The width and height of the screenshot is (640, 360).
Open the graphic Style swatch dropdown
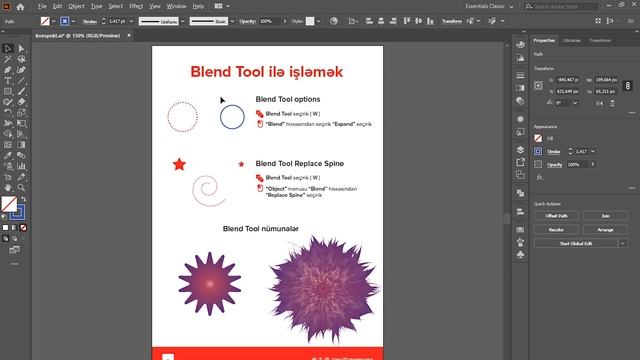318,21
